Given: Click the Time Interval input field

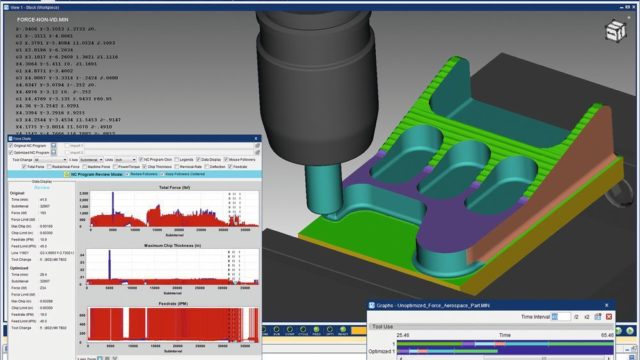Looking at the screenshot, I should [x=561, y=317].
